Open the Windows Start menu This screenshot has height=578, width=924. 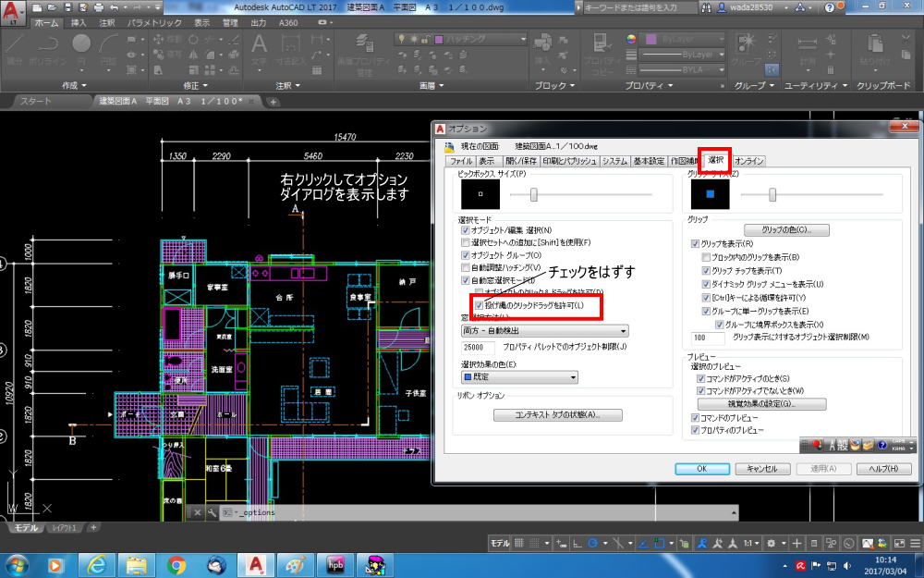tap(16, 565)
